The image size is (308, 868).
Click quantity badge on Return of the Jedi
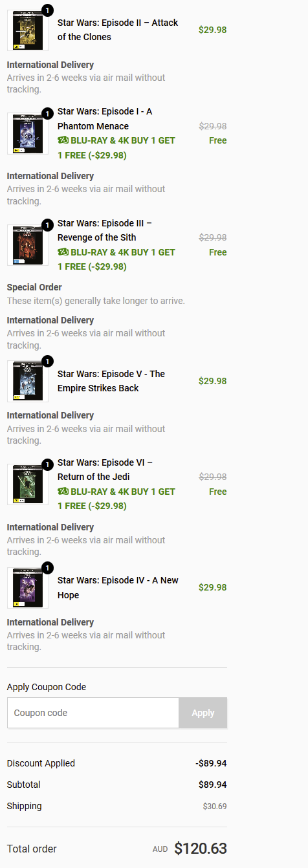47,464
